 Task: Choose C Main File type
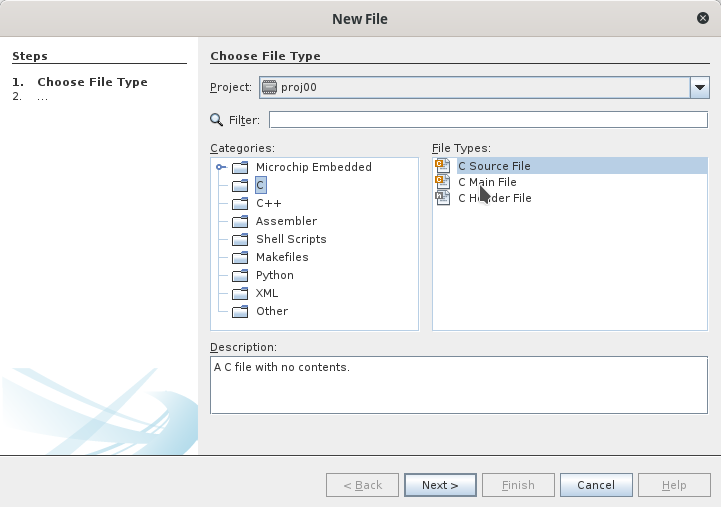[487, 182]
